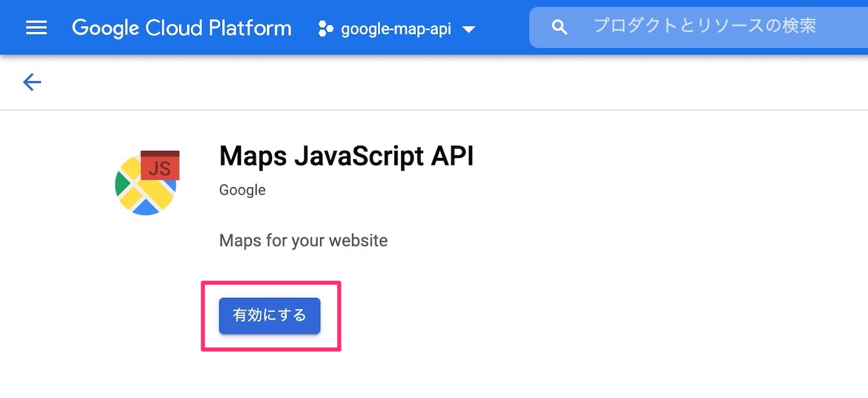Select the search magnifier icon
The image size is (868, 398).
click(x=559, y=26)
